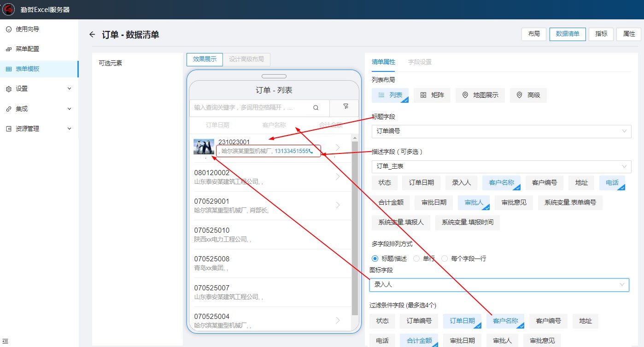This screenshot has width=644, height=347.
Task: Click the 布局 button at top right
Action: (533, 34)
